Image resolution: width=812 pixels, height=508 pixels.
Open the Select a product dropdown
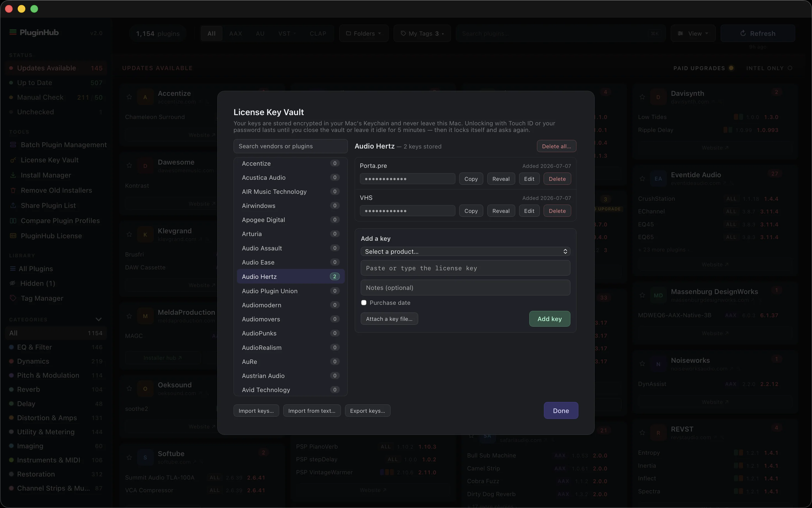point(465,252)
